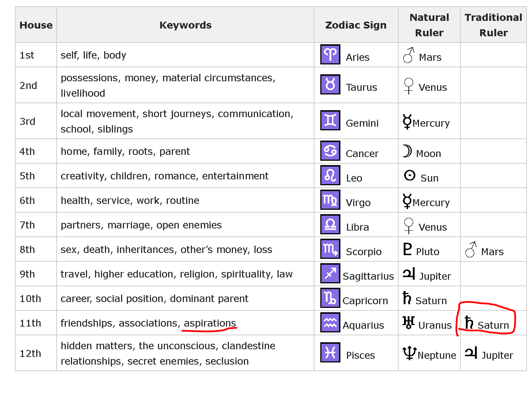Click the Aquarius waves icon

tap(330, 323)
